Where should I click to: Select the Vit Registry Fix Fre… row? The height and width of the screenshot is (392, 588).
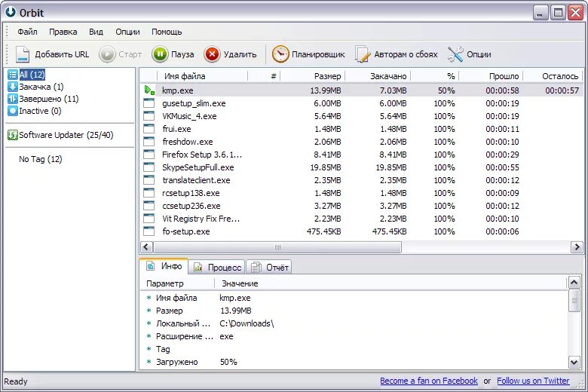pos(362,219)
